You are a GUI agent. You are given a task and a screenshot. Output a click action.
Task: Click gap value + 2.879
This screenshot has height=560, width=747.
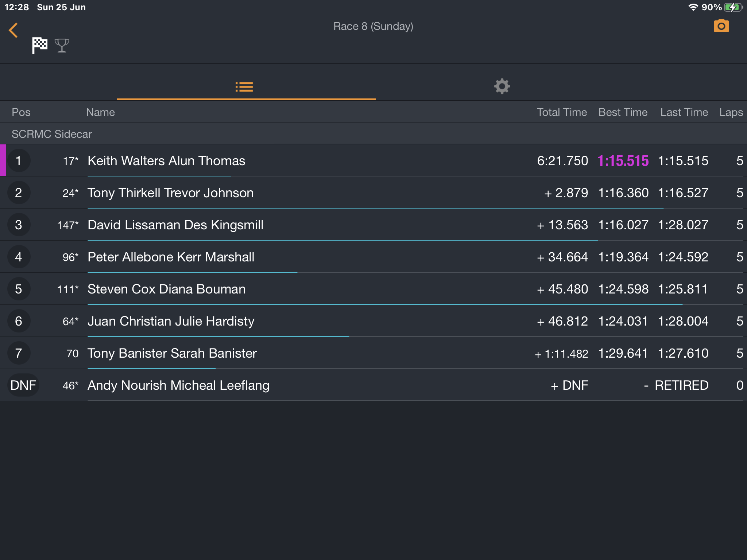click(566, 193)
